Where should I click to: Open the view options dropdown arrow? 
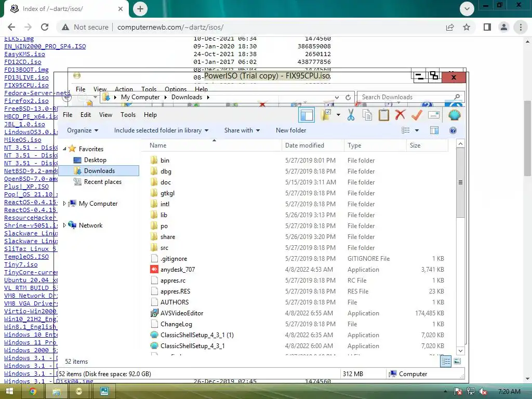coord(417,130)
